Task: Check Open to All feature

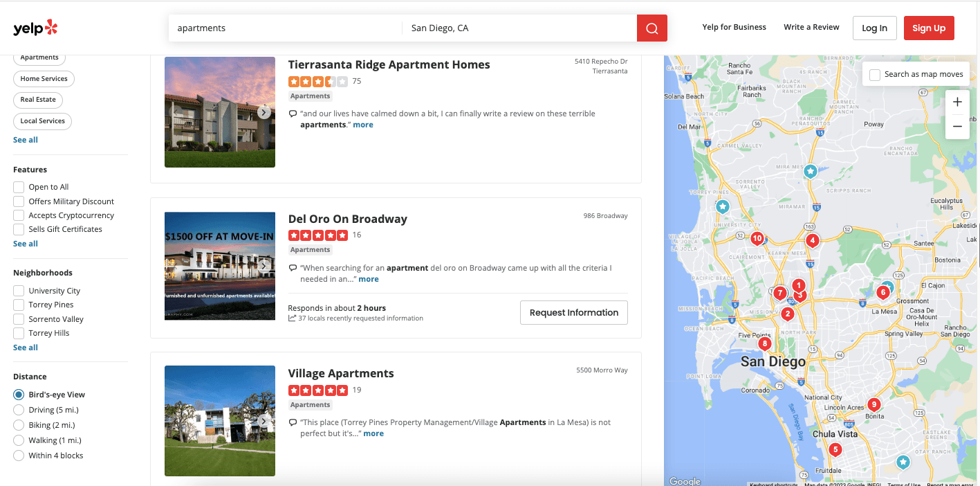Action: [x=19, y=187]
